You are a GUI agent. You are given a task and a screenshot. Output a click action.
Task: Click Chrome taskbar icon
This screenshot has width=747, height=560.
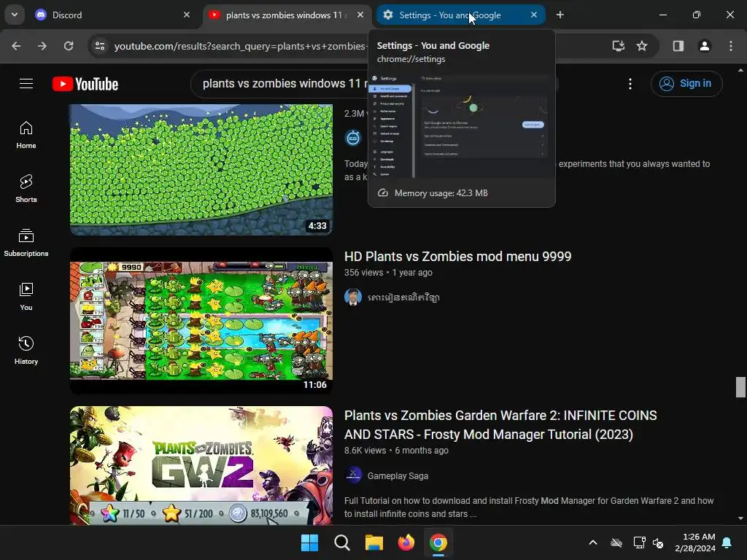click(438, 542)
